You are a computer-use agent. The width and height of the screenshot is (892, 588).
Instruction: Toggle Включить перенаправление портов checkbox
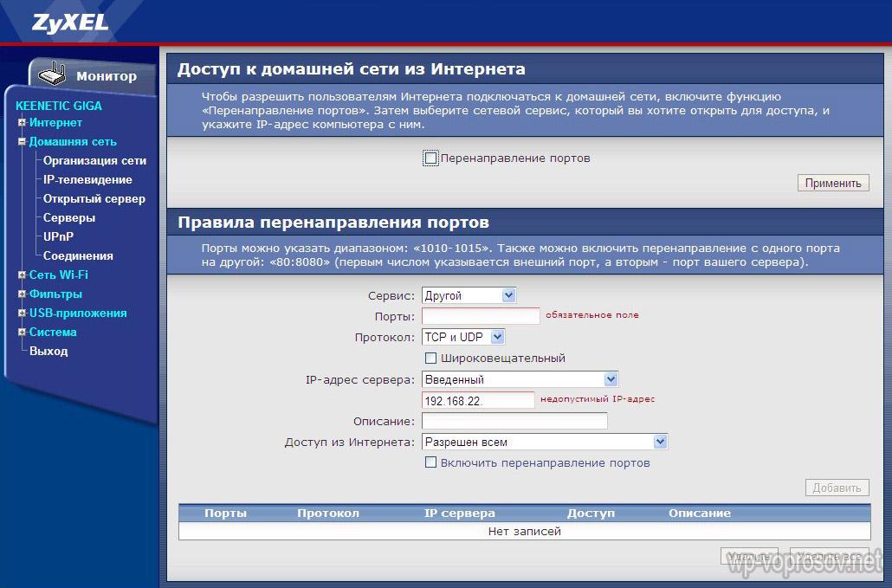click(x=430, y=462)
